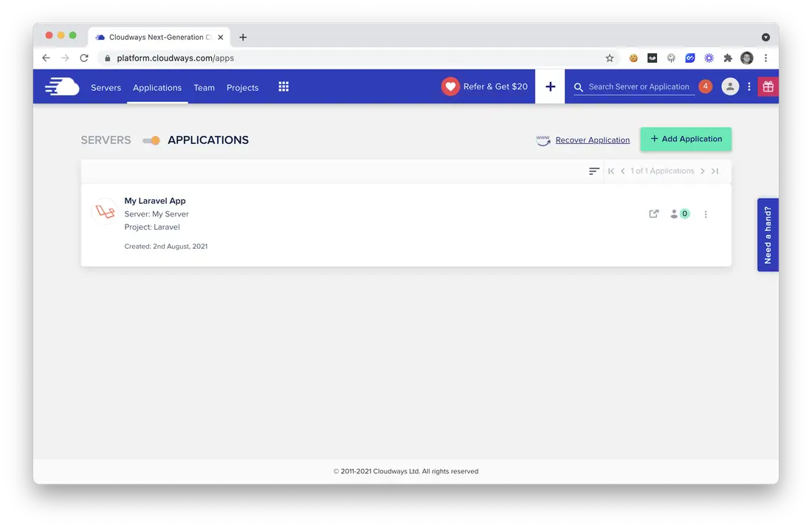Screen dimensions: 812x528
Task: Close the Cloudways browser tab
Action: point(220,38)
